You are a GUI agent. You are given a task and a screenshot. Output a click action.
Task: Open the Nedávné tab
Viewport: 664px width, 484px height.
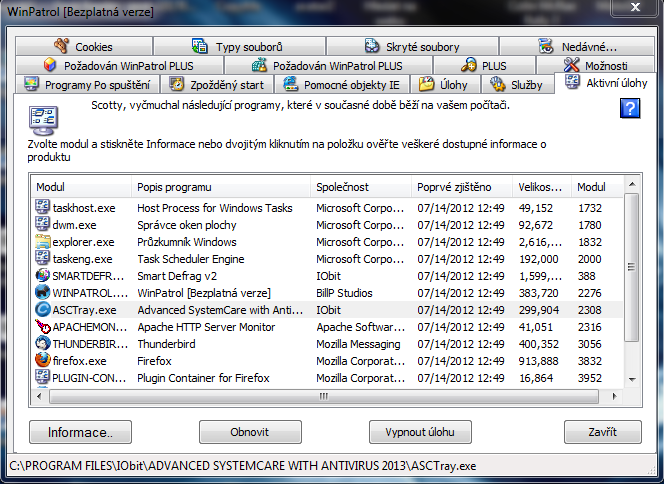pos(577,46)
